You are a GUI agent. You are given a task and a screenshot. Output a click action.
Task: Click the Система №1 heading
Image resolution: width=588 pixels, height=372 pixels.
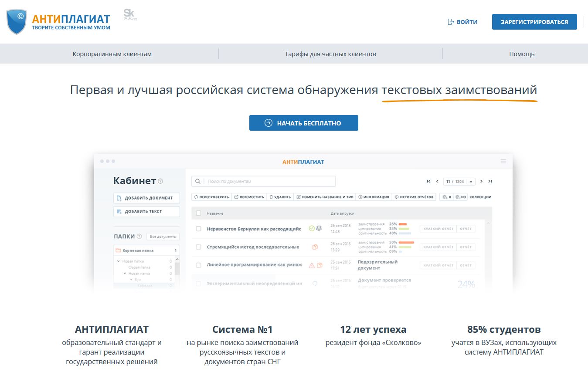point(242,329)
